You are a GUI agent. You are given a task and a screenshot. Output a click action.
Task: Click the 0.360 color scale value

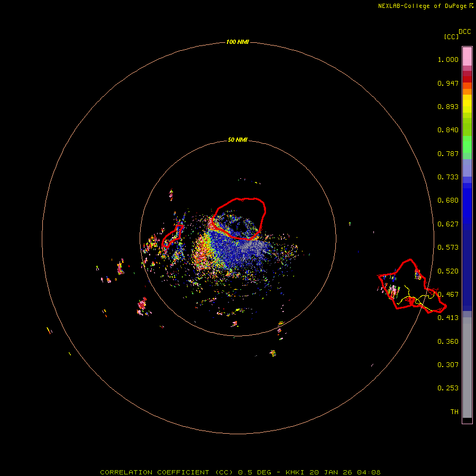pyautogui.click(x=448, y=342)
